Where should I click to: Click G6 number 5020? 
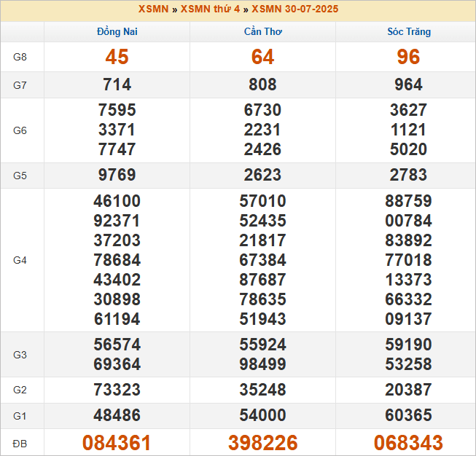[x=409, y=149]
